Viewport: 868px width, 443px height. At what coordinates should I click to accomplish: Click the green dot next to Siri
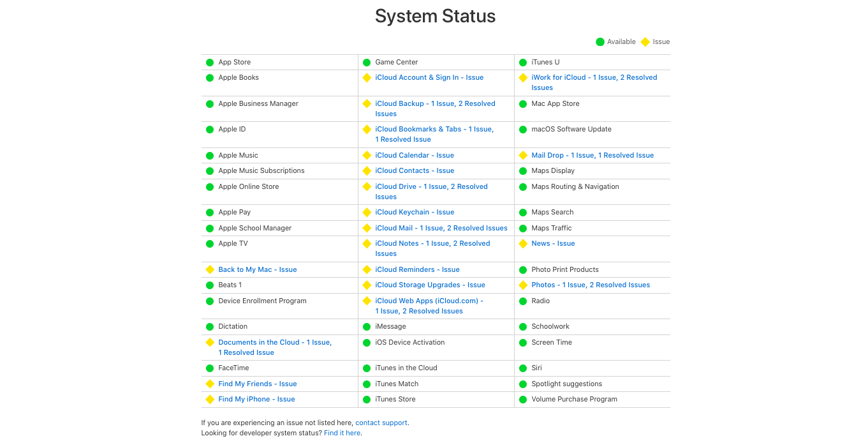point(523,368)
